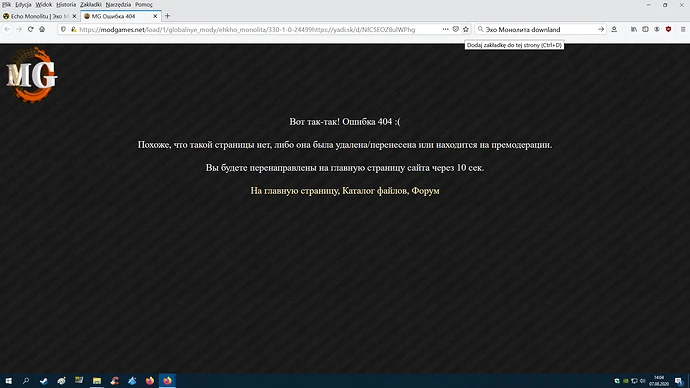Close the Echo Monolitu tab
The width and height of the screenshot is (690, 388).
click(74, 16)
